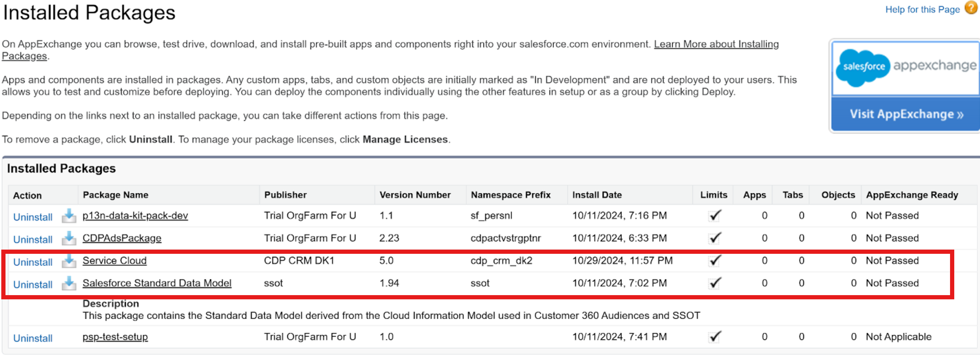Uninstall the psp-test-setup package
The width and height of the screenshot is (980, 355).
coord(33,338)
